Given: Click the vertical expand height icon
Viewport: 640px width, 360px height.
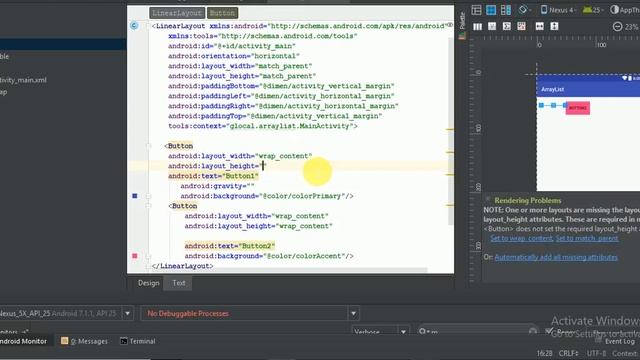Looking at the screenshot, I should (554, 27).
